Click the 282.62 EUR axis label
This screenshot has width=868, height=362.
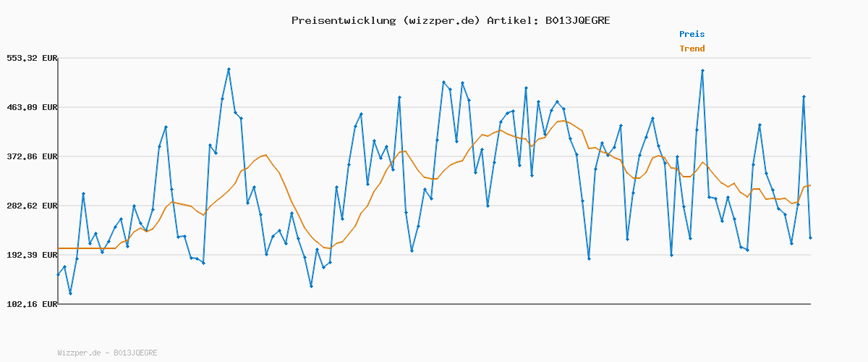pos(32,206)
